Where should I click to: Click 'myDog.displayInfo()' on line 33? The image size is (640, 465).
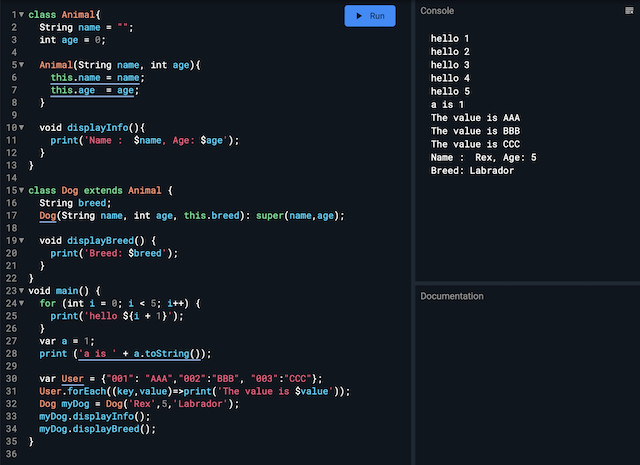94,417
